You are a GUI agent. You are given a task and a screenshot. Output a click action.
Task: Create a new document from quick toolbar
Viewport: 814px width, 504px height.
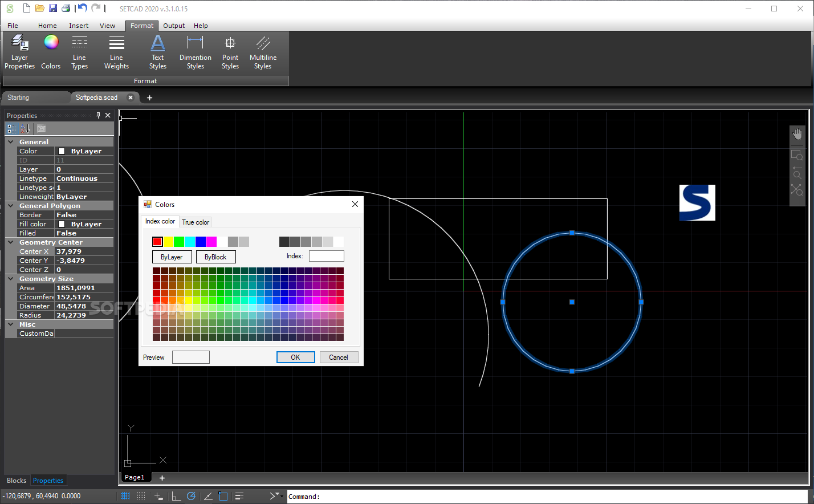[26, 8]
